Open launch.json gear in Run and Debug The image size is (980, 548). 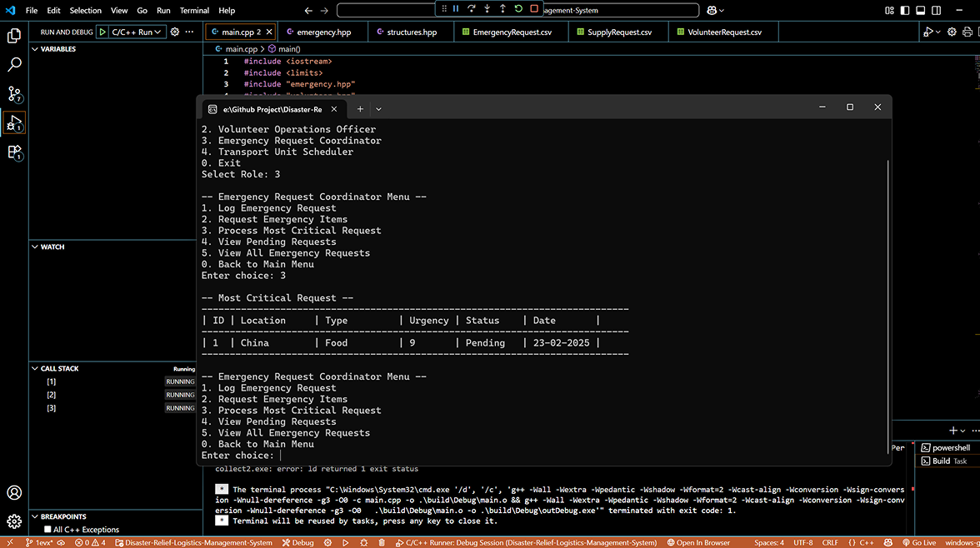click(175, 32)
